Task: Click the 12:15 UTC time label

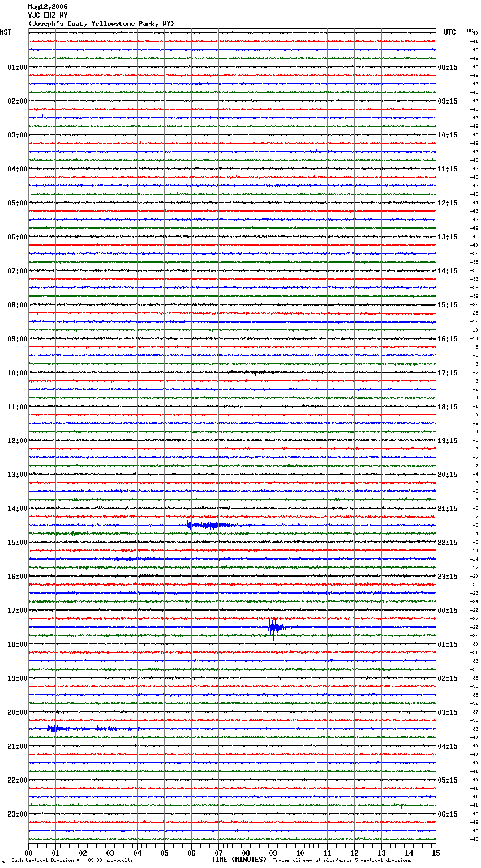Action: pos(448,203)
